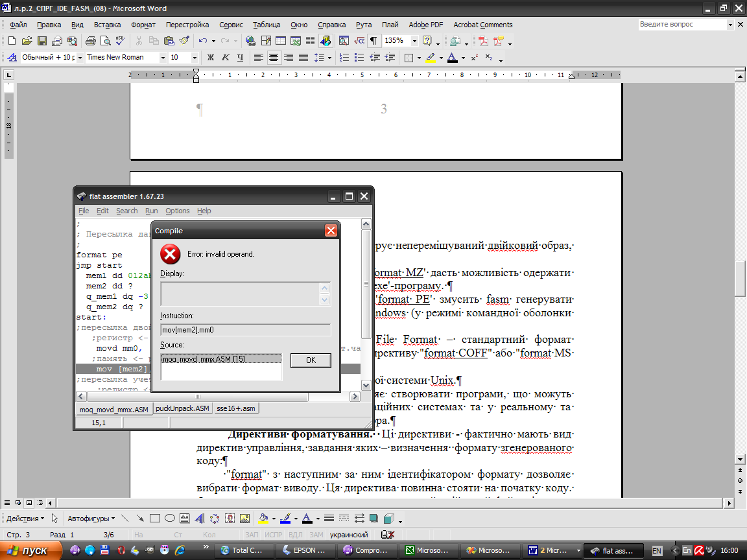Select the Rectangle drawing tool
747x560 pixels.
click(x=155, y=518)
